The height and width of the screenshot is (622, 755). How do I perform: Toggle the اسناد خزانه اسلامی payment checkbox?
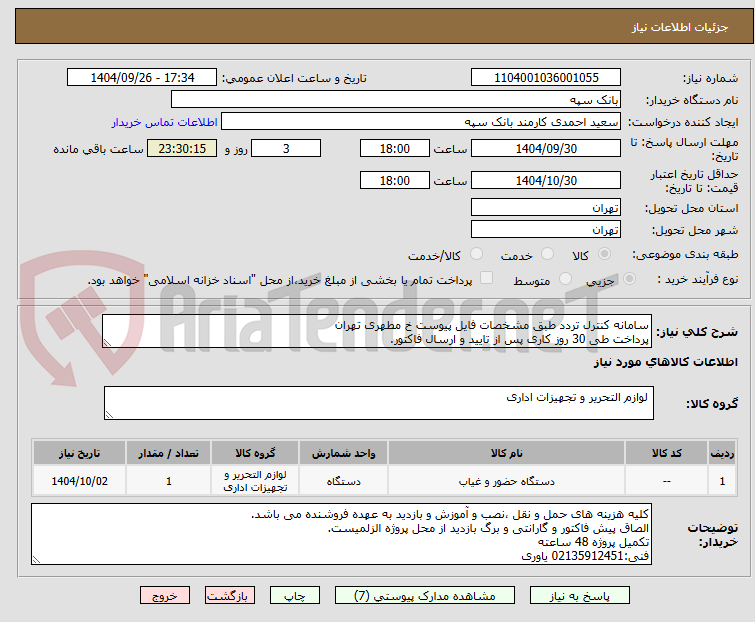tap(486, 278)
